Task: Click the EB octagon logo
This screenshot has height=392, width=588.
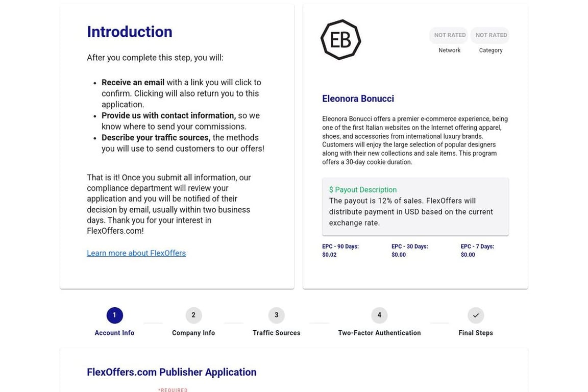Action: click(x=340, y=40)
